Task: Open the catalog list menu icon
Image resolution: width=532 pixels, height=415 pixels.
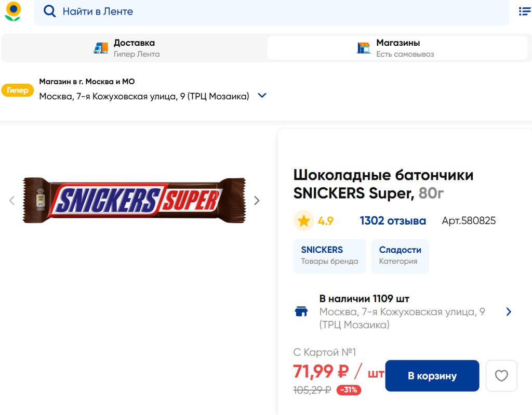Action: coord(525,11)
